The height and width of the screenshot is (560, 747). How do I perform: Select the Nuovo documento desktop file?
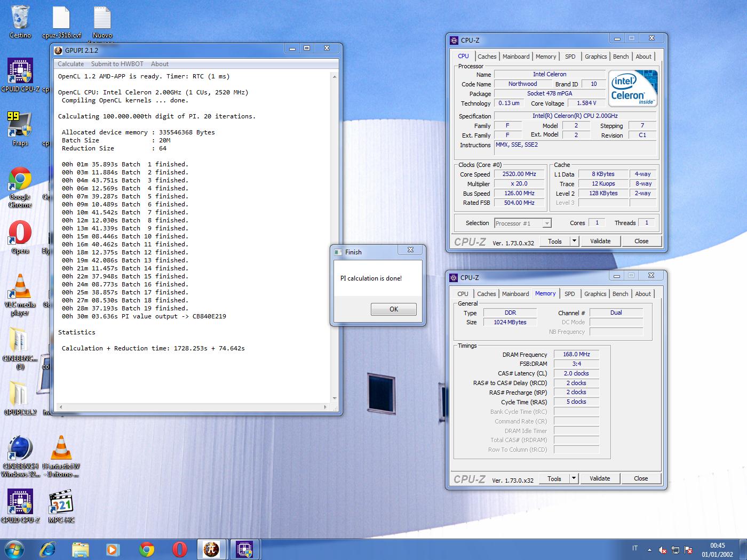click(x=102, y=22)
